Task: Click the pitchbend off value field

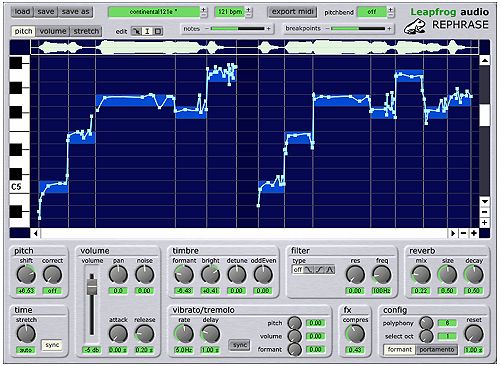Action: (372, 12)
